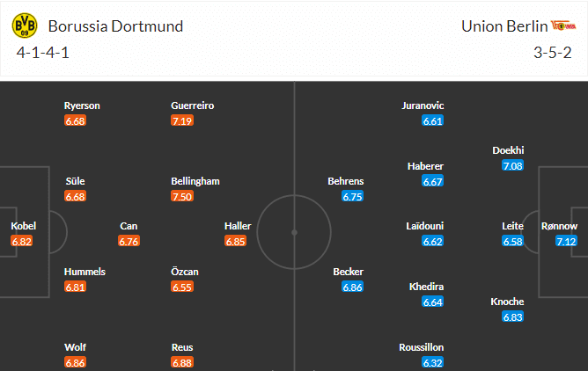Select Guerreiro's 7.19 rating badge
This screenshot has width=588, height=371.
click(183, 120)
